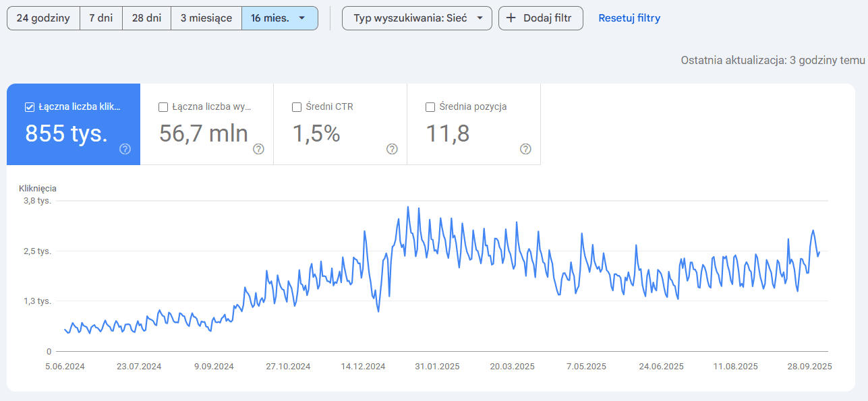Click help icon on total clicks card
Viewport: 868px width, 401px height.
pyautogui.click(x=125, y=149)
